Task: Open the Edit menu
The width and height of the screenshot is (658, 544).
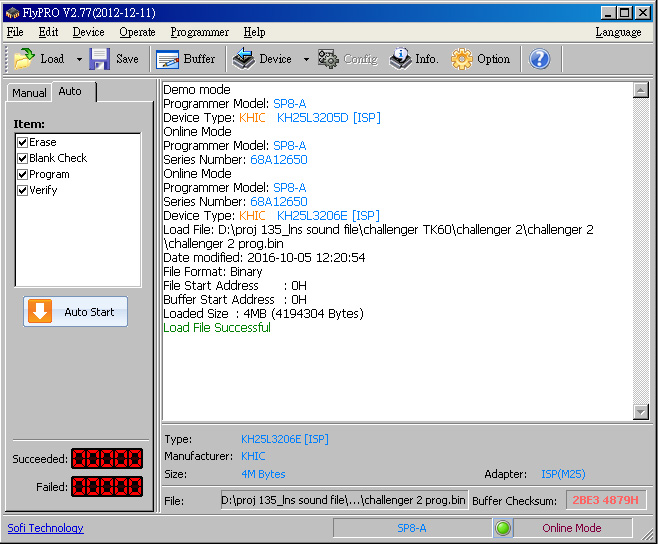Action: [48, 32]
